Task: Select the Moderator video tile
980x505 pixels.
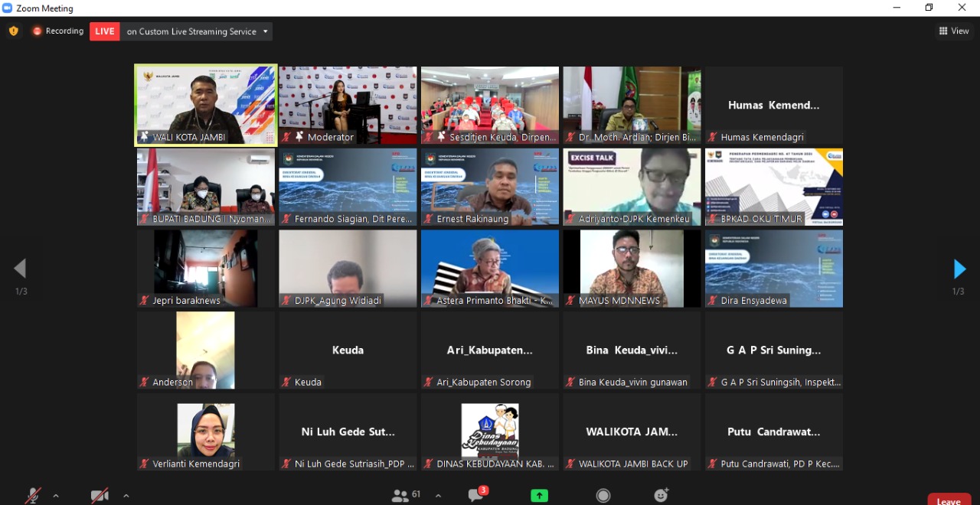Action: pos(348,105)
